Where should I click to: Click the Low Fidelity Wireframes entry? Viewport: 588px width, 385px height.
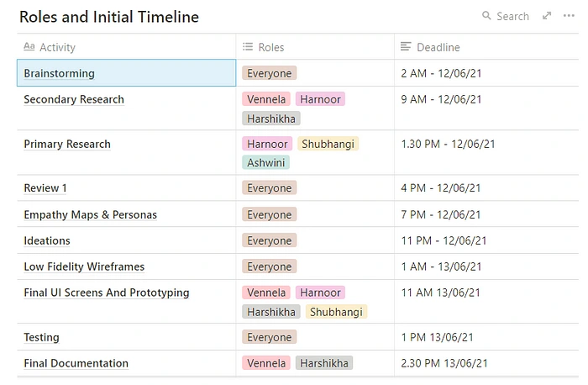84,266
